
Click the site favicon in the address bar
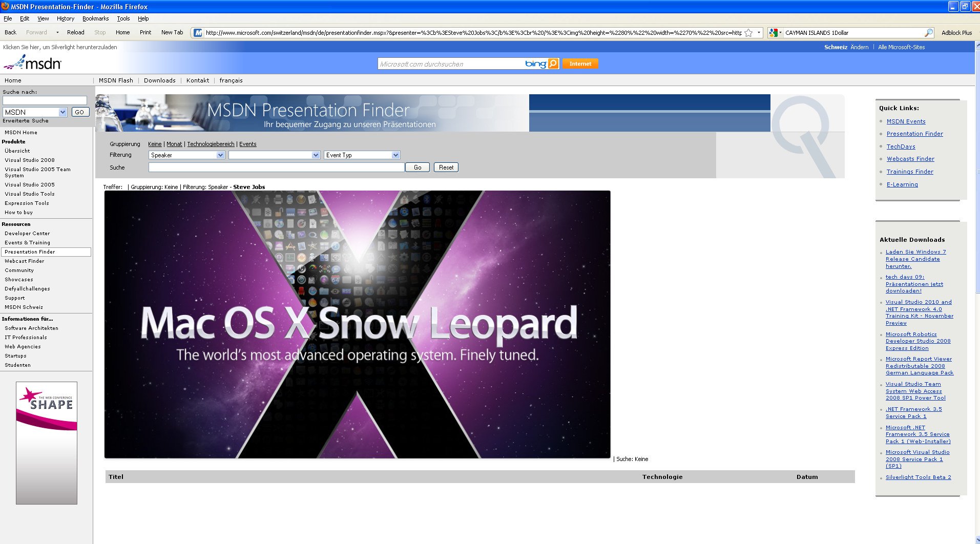tap(198, 33)
